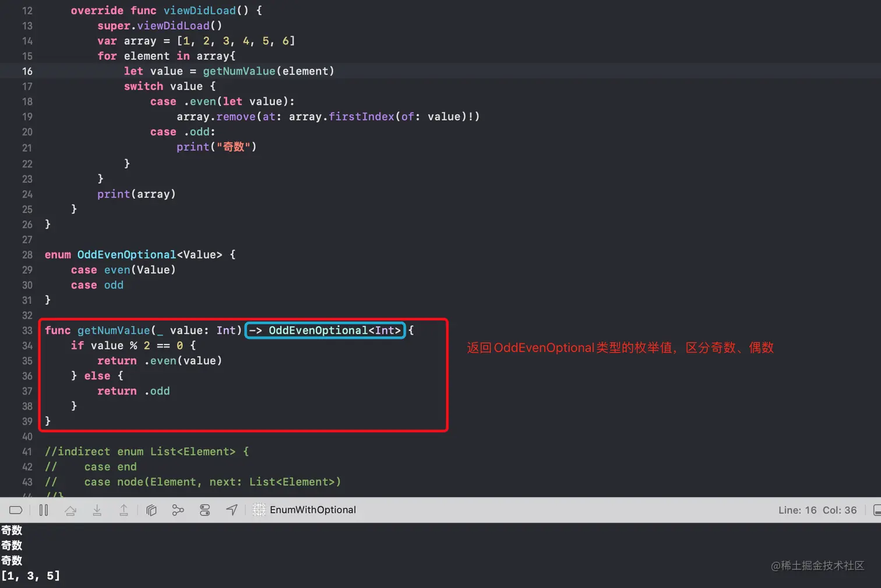The height and width of the screenshot is (588, 881).
Task: Click 'var array = [1, 2, 3, 4, 5, 6]' line
Action: point(196,41)
